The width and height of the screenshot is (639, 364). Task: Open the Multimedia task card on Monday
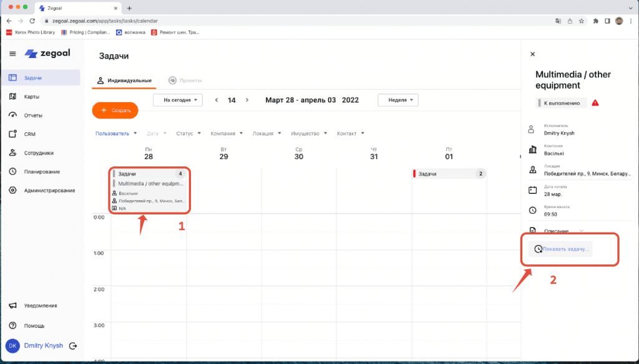[149, 184]
